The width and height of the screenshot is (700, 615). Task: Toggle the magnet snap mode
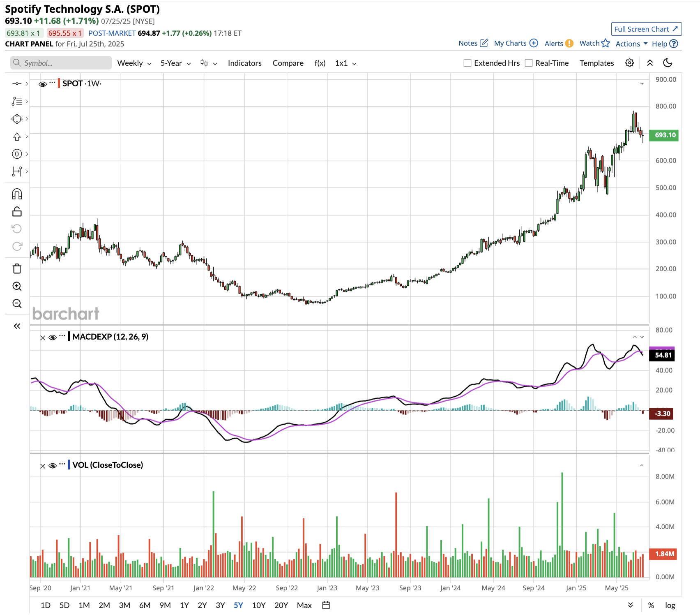click(17, 194)
